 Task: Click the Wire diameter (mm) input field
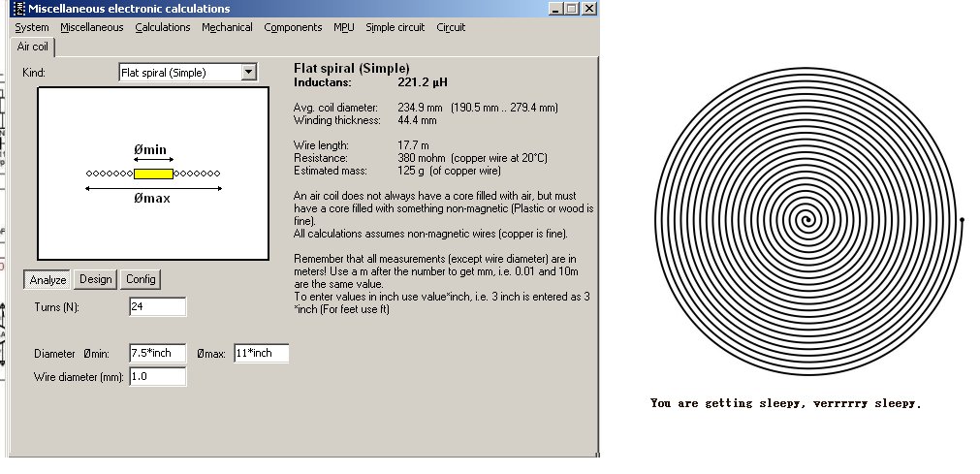(x=157, y=376)
